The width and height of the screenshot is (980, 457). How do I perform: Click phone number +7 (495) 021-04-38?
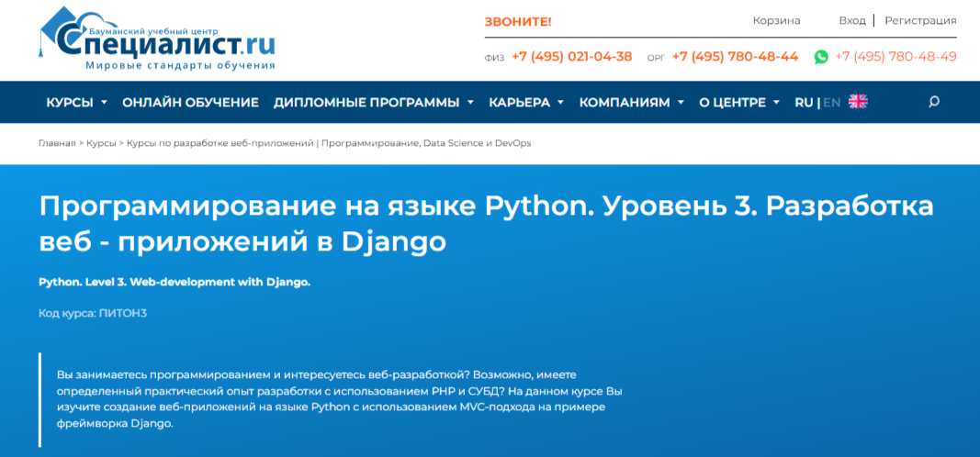click(572, 57)
